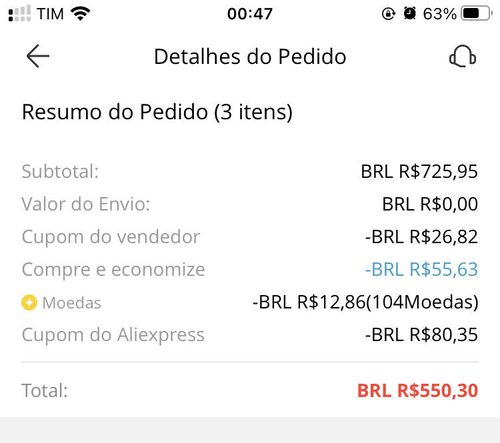Tap the yellow Moedas coin icon
The image size is (500, 443).
[29, 303]
